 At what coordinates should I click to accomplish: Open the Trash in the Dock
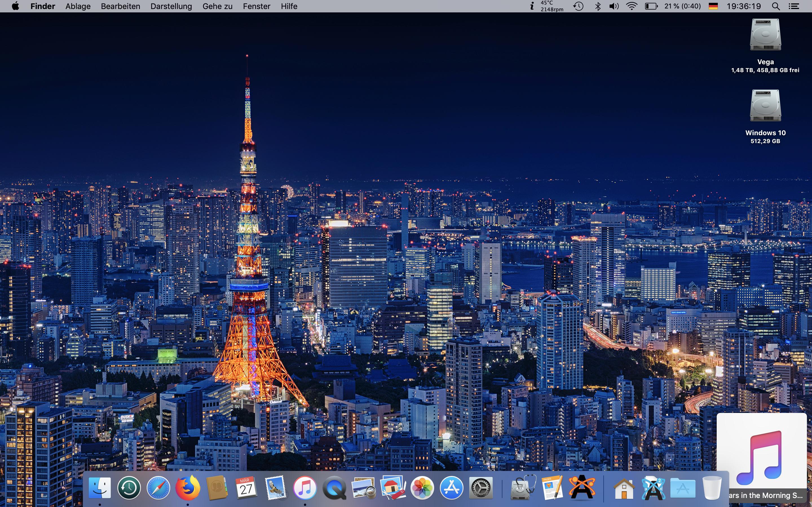[712, 488]
